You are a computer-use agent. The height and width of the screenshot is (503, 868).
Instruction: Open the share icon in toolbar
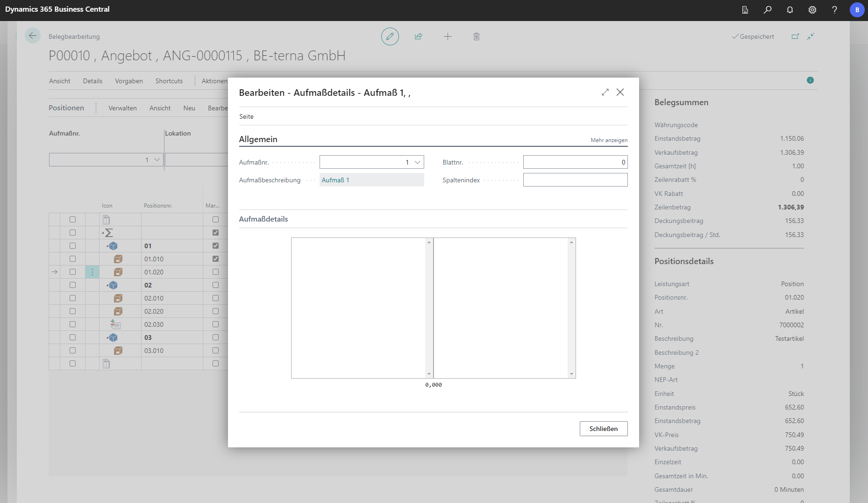click(x=419, y=36)
